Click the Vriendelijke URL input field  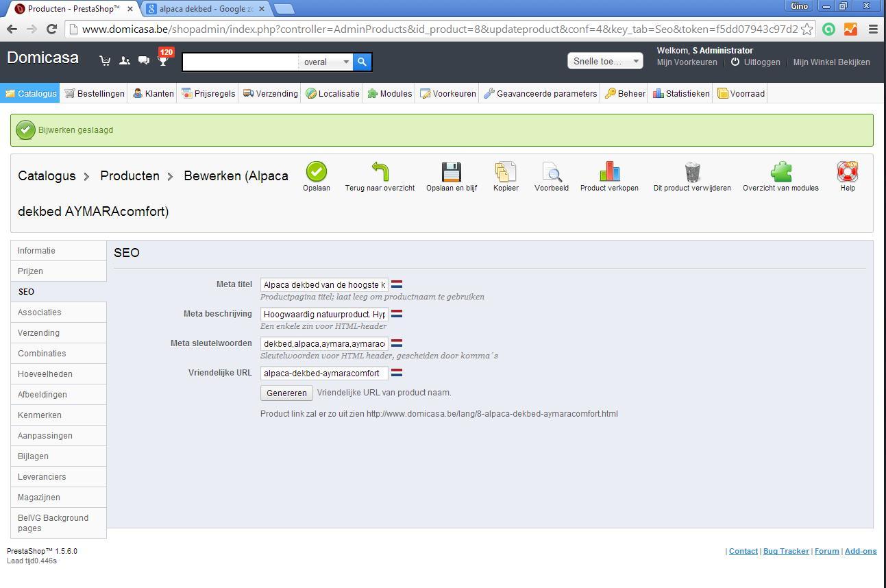pos(324,373)
